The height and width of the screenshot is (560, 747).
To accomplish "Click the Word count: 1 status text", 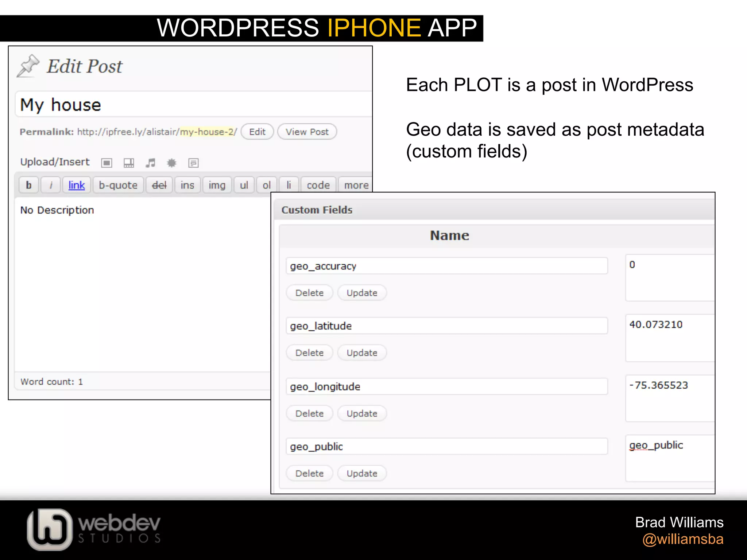I will pos(52,382).
